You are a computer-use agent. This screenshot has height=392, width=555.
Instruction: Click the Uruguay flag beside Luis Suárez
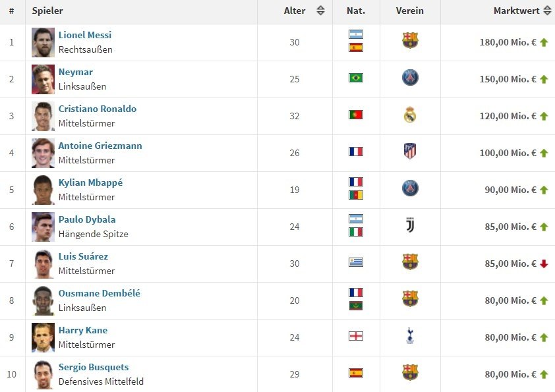(356, 262)
